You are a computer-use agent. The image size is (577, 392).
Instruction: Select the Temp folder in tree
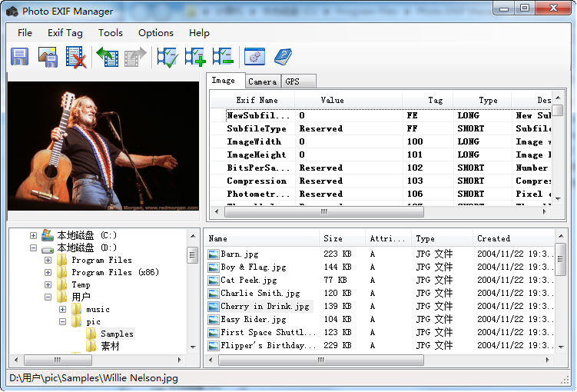point(81,285)
